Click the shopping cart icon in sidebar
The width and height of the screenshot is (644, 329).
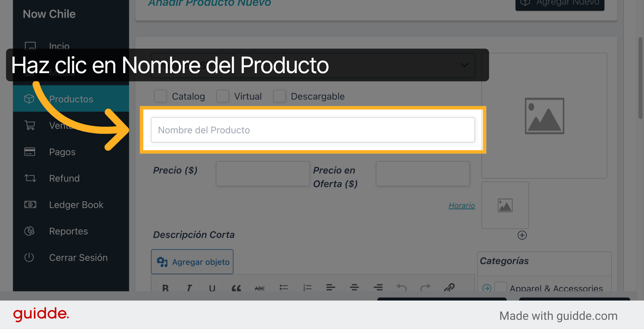(x=30, y=125)
